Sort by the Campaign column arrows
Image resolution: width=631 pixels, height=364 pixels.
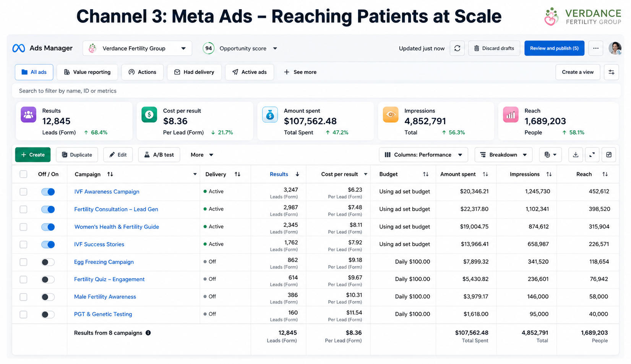pos(110,174)
